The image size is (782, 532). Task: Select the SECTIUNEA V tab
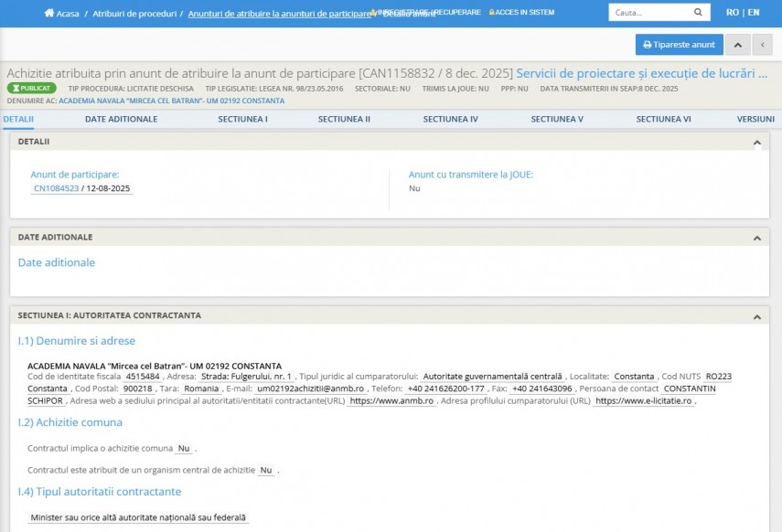(x=557, y=119)
